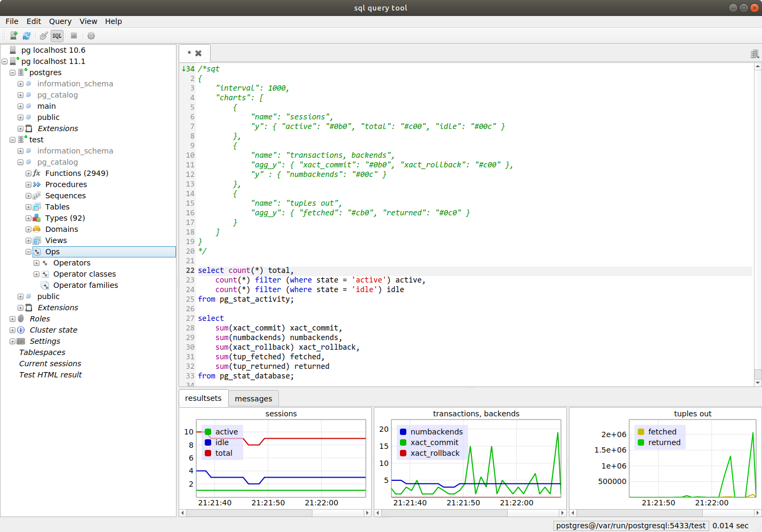Select Current sessions in the tree

[x=50, y=364]
